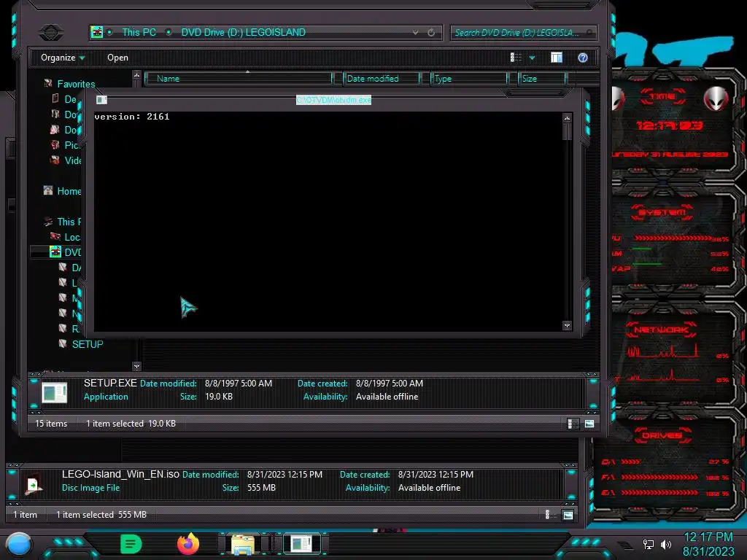Click the DRIVES gadget header

pos(662,435)
